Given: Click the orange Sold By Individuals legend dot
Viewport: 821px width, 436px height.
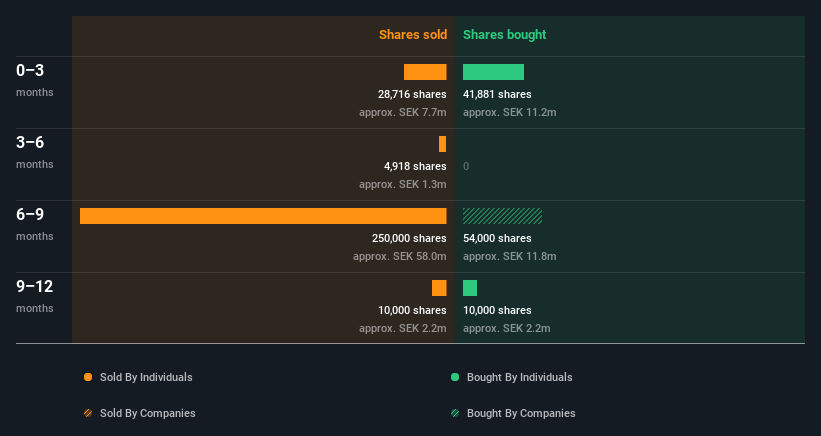Looking at the screenshot, I should pyautogui.click(x=88, y=377).
